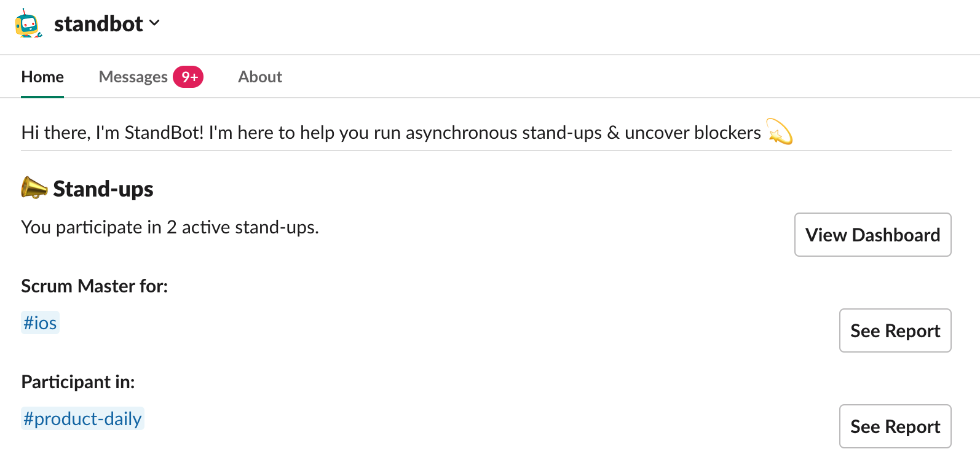This screenshot has height=457, width=980.
Task: Click the Messages tab label text
Action: [x=133, y=77]
